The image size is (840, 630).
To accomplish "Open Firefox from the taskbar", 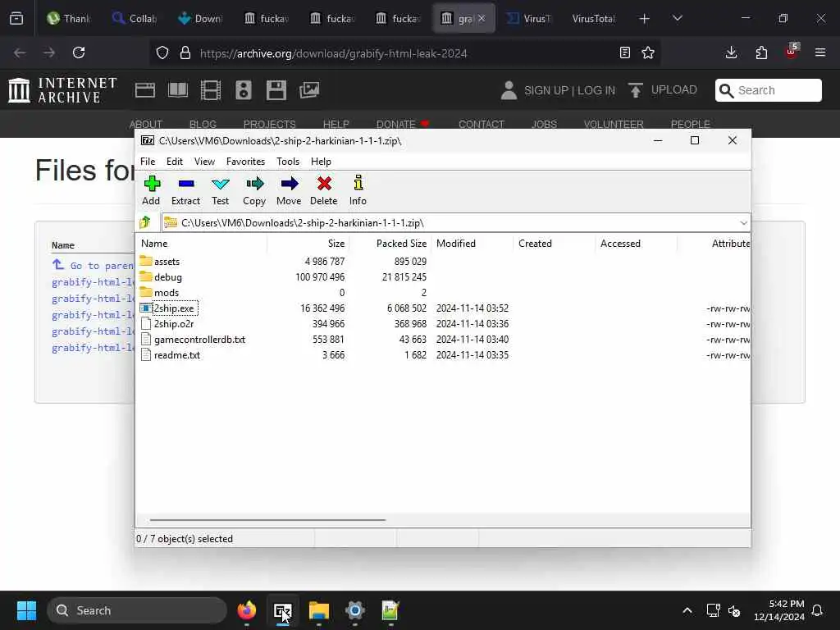I will click(247, 610).
